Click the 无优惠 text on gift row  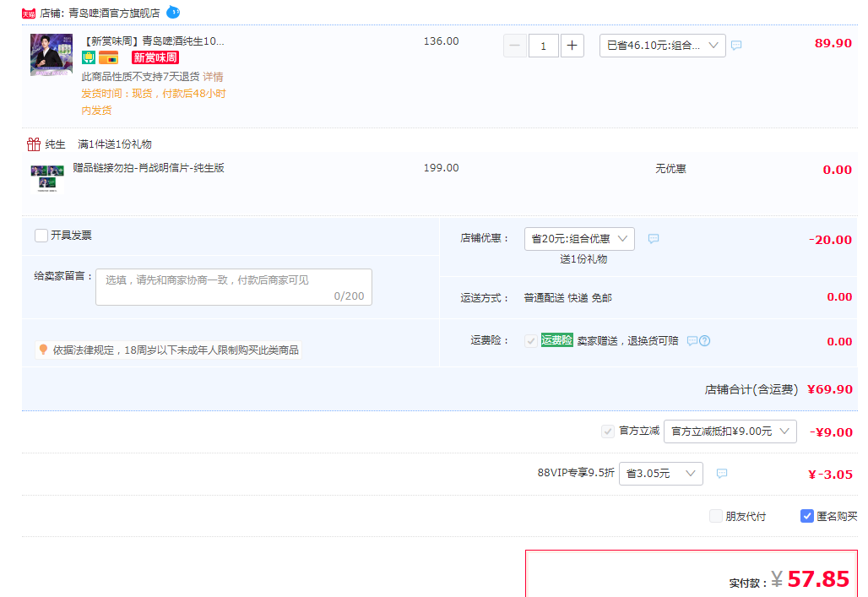coord(670,169)
